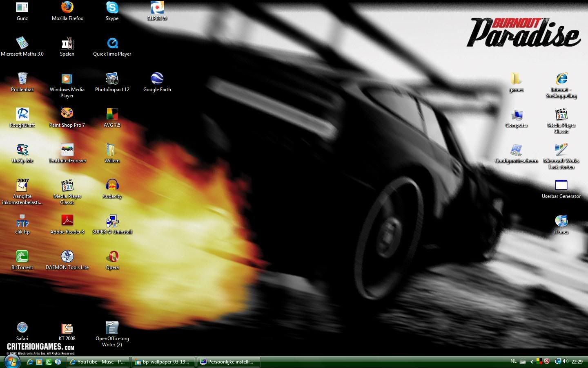Image resolution: width=588 pixels, height=368 pixels.
Task: Launch Microsoft Maths 3.0
Action: pyautogui.click(x=22, y=47)
